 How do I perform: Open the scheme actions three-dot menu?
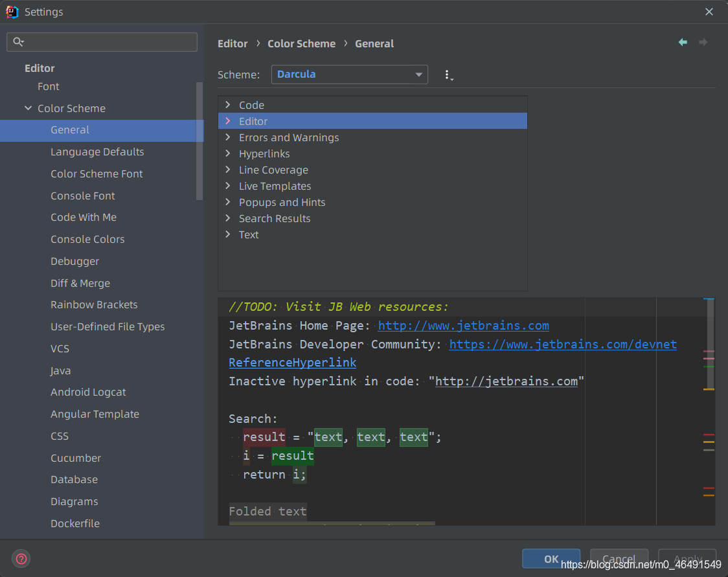pyautogui.click(x=448, y=75)
